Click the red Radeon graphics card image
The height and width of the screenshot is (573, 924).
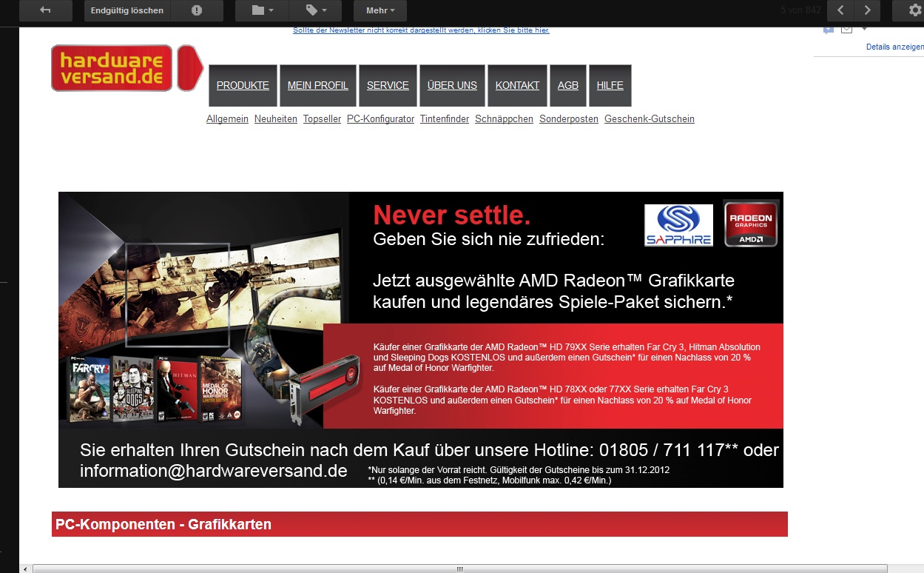point(325,388)
